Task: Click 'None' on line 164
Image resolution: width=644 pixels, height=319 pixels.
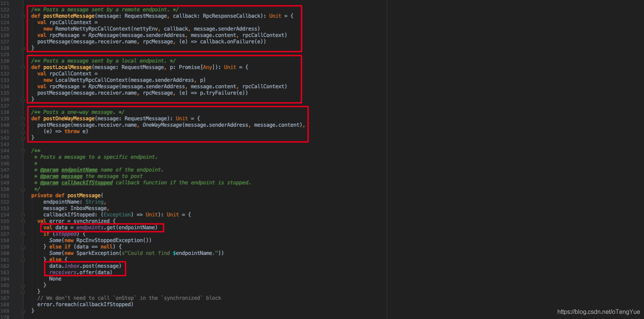Action: (55, 279)
